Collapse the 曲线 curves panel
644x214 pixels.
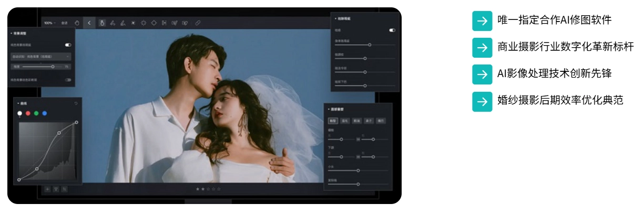[x=18, y=103]
